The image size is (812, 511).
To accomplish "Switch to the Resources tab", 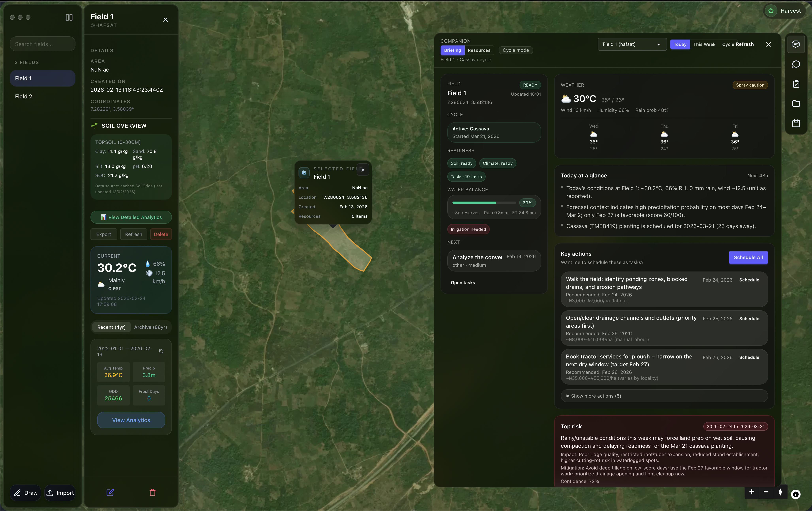I will tap(479, 50).
